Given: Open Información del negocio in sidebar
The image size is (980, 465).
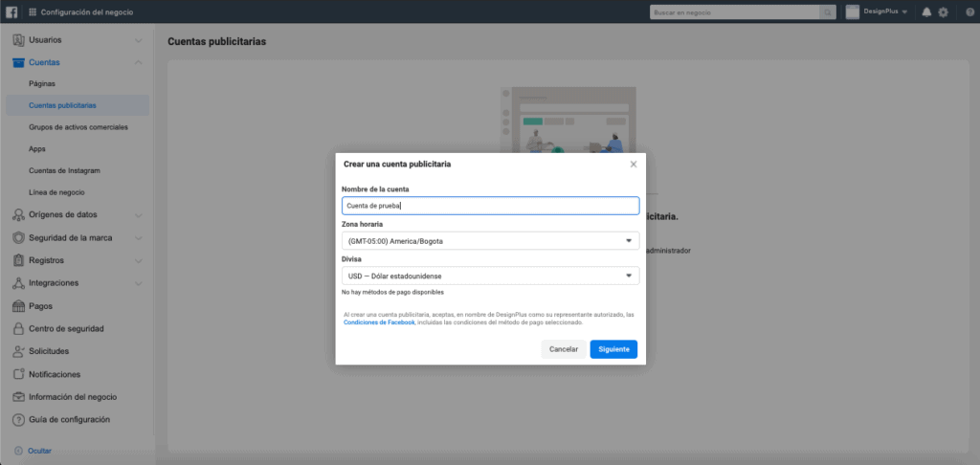Looking at the screenshot, I should click(73, 397).
